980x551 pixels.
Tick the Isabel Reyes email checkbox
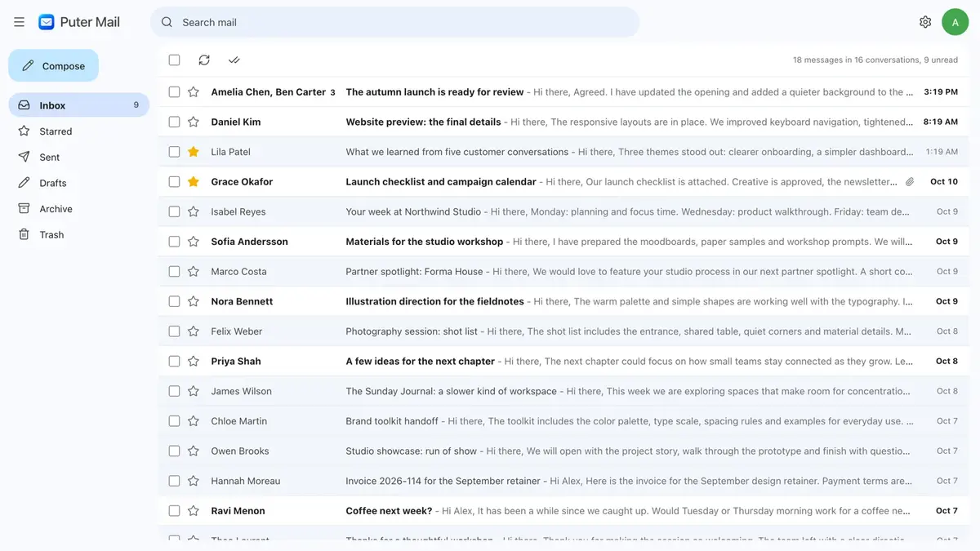pos(174,211)
